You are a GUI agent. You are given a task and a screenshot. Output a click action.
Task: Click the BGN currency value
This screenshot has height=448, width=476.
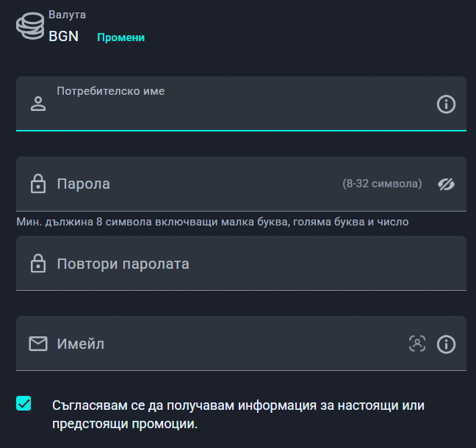click(63, 36)
